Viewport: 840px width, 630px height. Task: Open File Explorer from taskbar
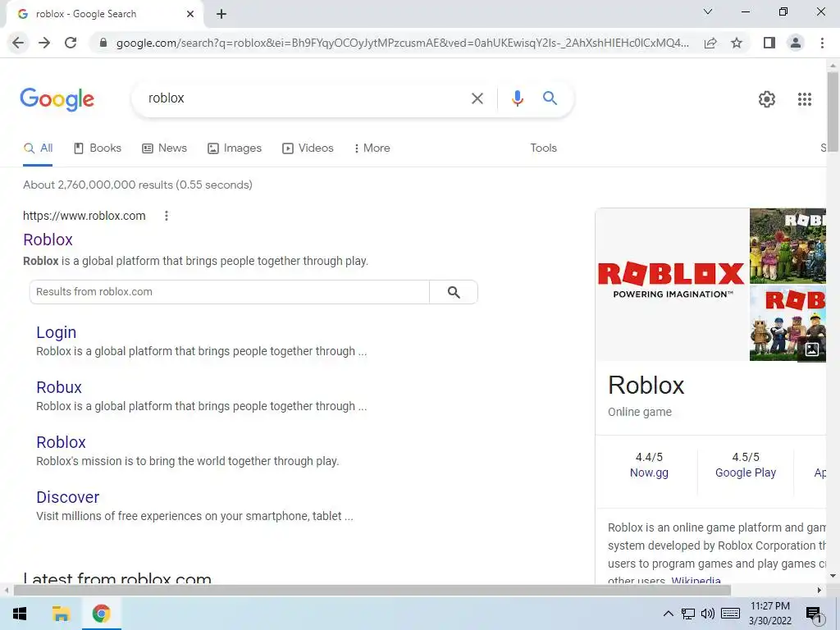tap(61, 614)
